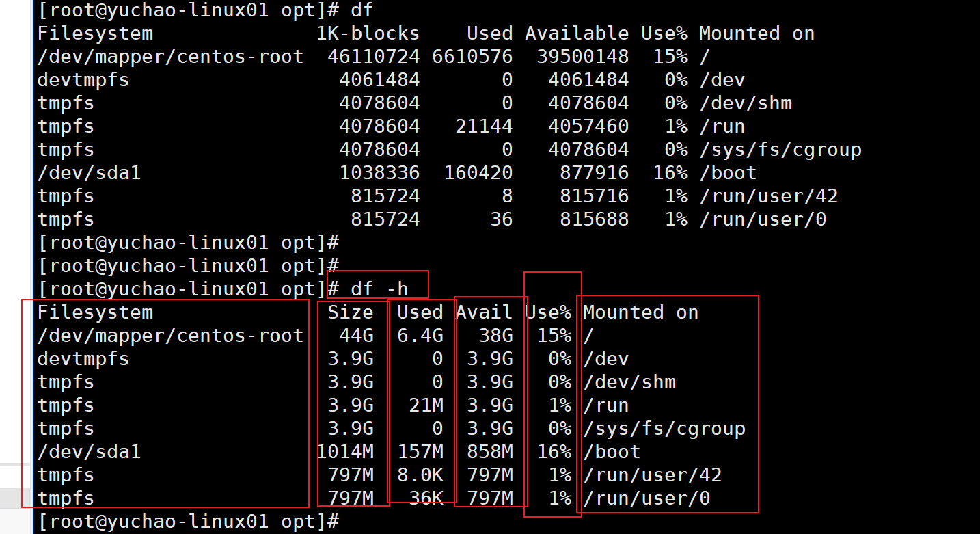980x534 pixels.
Task: Click the 39500148 available blocks value
Action: (582, 57)
